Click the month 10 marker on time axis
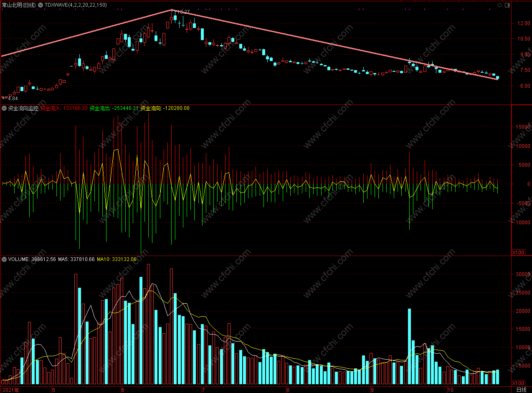Image resolution: width=532 pixels, height=393 pixels. [451, 390]
